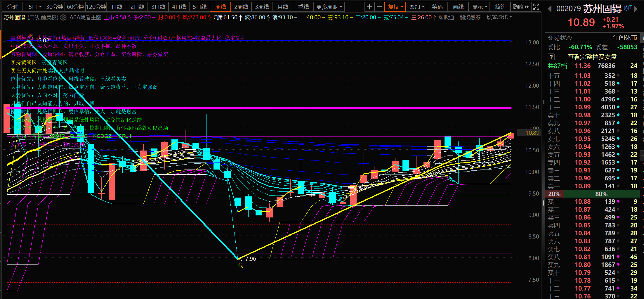Expand 更多周期 dropdown
The image size is (644, 299).
(329, 7)
